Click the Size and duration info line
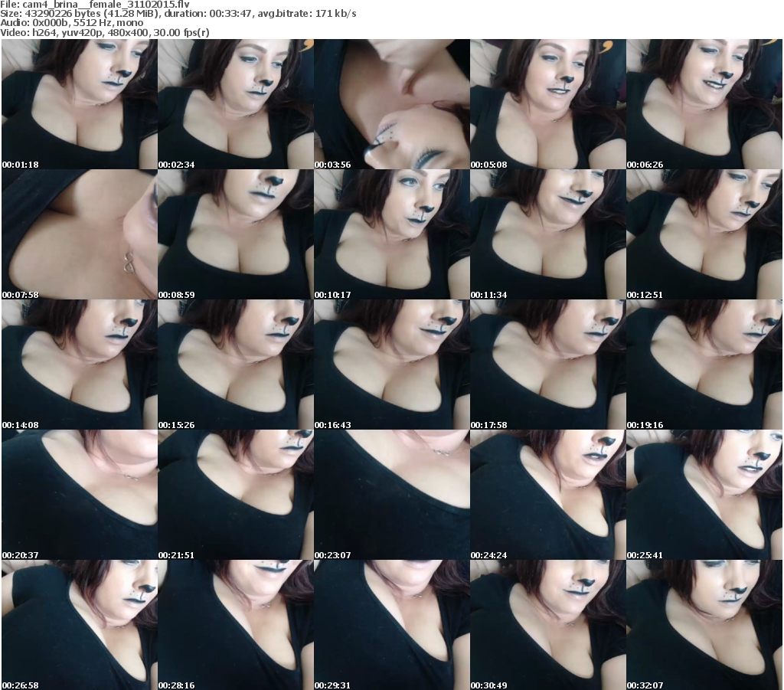 178,14
